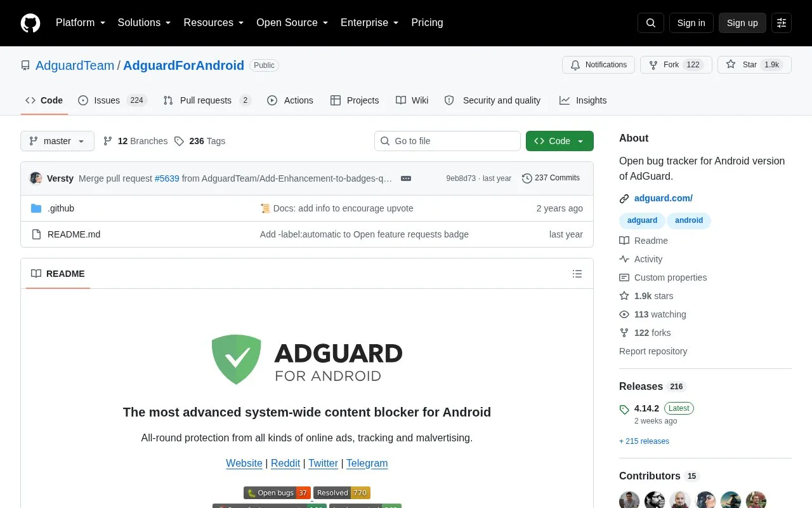
Task: Expand the Platform menu
Action: (81, 23)
